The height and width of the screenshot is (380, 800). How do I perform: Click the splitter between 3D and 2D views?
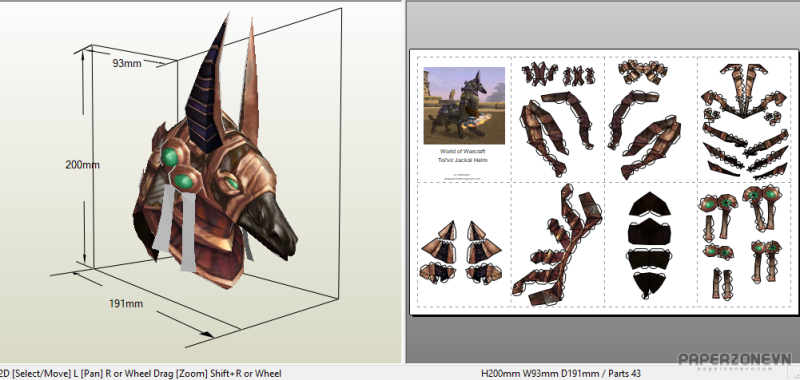[404, 182]
